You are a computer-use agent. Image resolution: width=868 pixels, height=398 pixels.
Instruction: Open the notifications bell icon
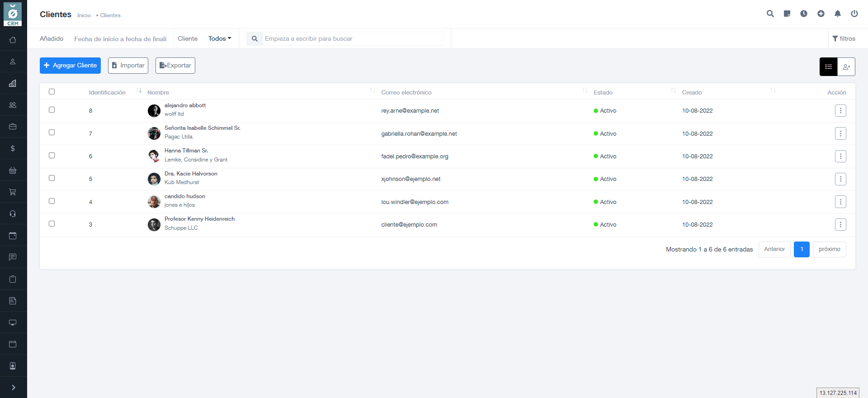(x=837, y=14)
